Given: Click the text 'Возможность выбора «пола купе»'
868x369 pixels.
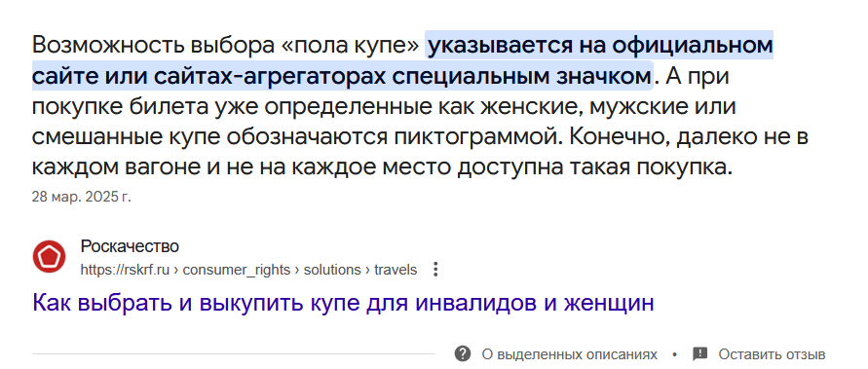Looking at the screenshot, I should pos(226,46).
